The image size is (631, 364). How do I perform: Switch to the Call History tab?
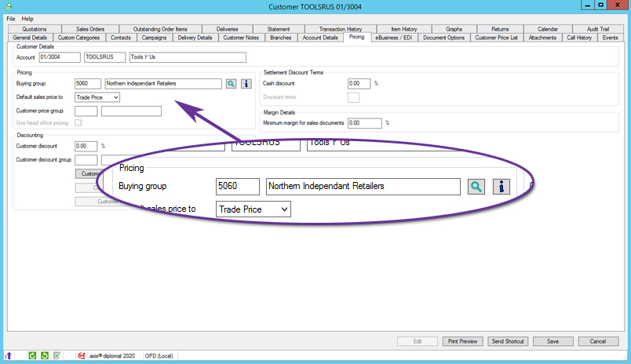579,38
